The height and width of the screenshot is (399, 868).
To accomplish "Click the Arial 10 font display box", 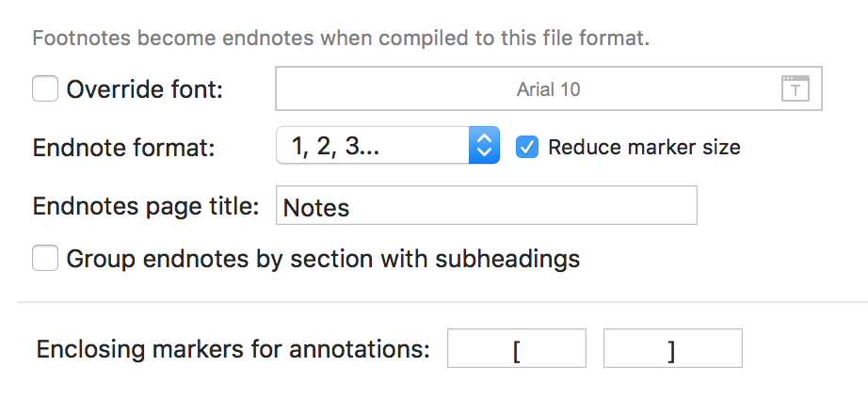I will click(x=549, y=88).
